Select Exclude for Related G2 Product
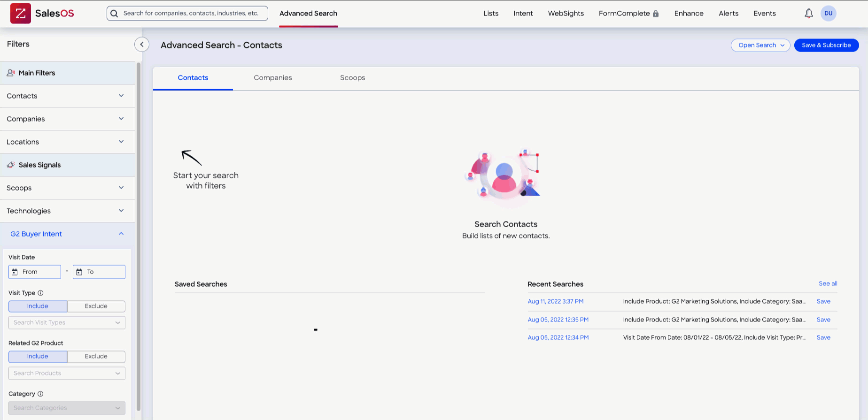The width and height of the screenshot is (868, 420). click(x=96, y=357)
